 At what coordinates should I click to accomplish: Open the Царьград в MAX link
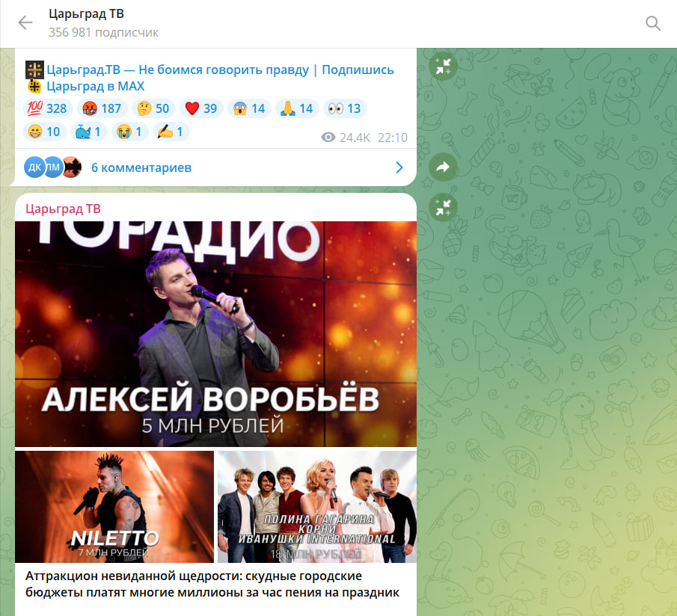pos(96,86)
